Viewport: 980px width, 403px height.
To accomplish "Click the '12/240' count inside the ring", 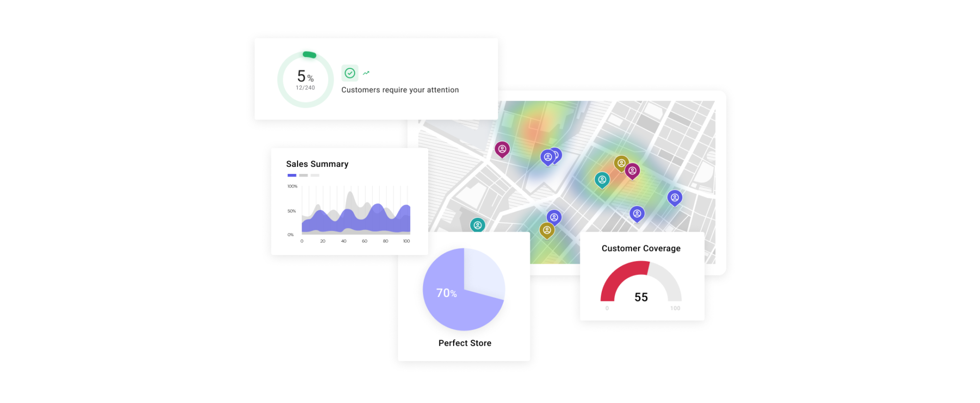I will click(305, 88).
